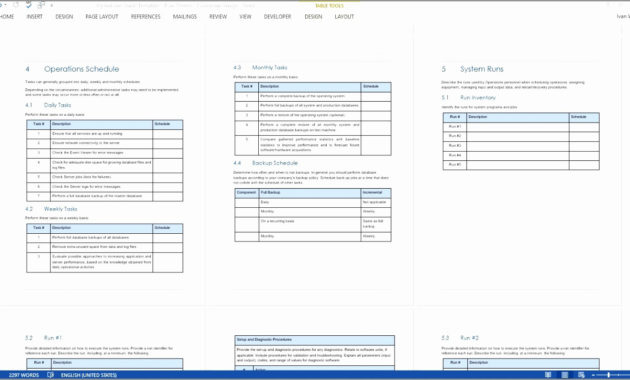Click the 'System Runs' heading
This screenshot has width=630, height=380.
(482, 69)
